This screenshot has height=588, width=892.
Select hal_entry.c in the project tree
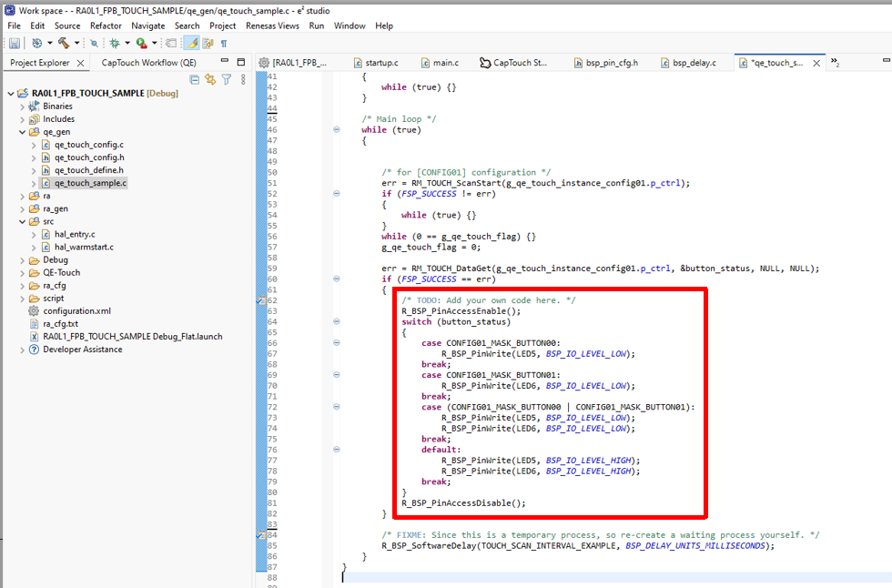click(x=75, y=234)
